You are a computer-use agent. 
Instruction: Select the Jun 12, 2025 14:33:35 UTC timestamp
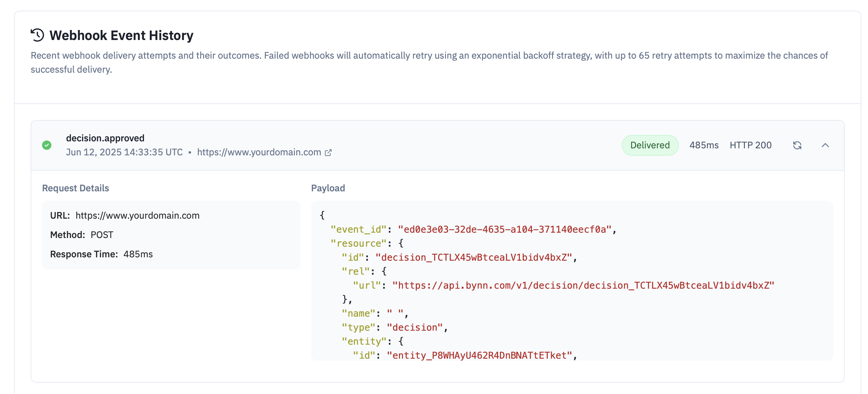coord(124,152)
